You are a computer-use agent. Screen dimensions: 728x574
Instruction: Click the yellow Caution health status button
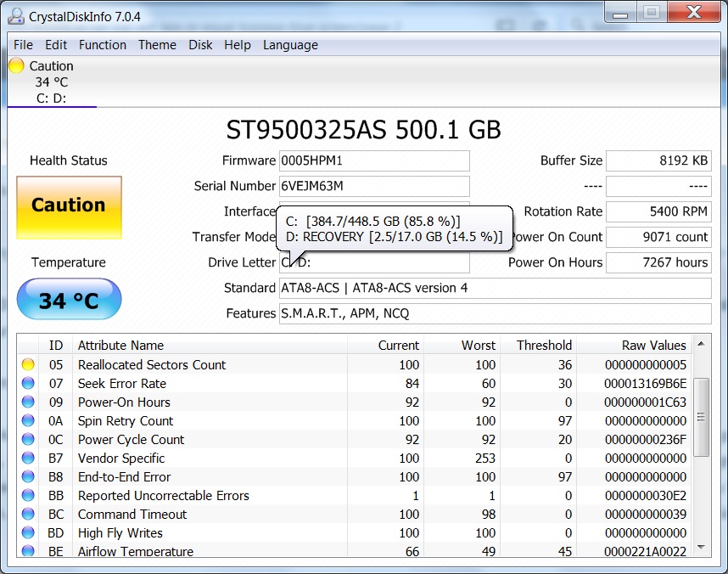click(x=70, y=207)
